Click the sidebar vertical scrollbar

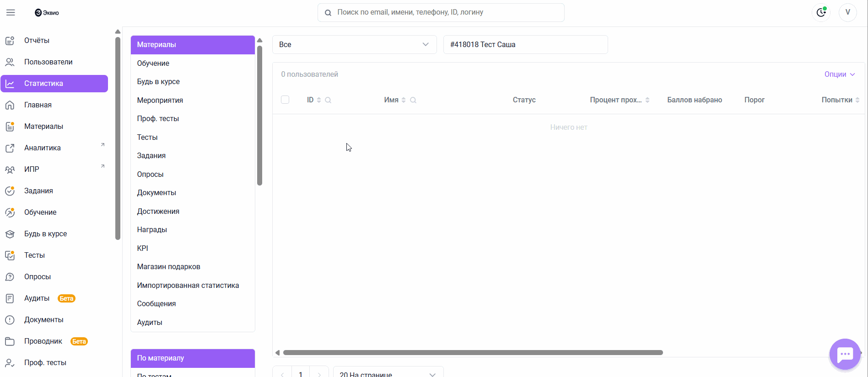118,138
